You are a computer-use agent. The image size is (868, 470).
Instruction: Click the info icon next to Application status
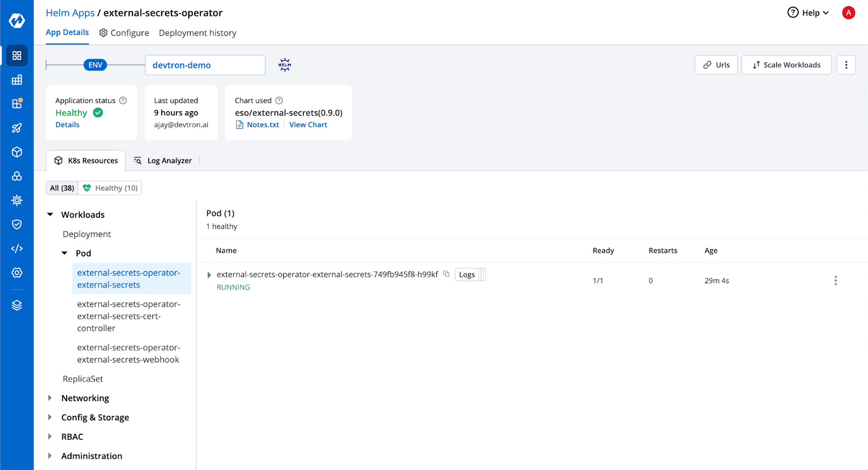coord(123,100)
